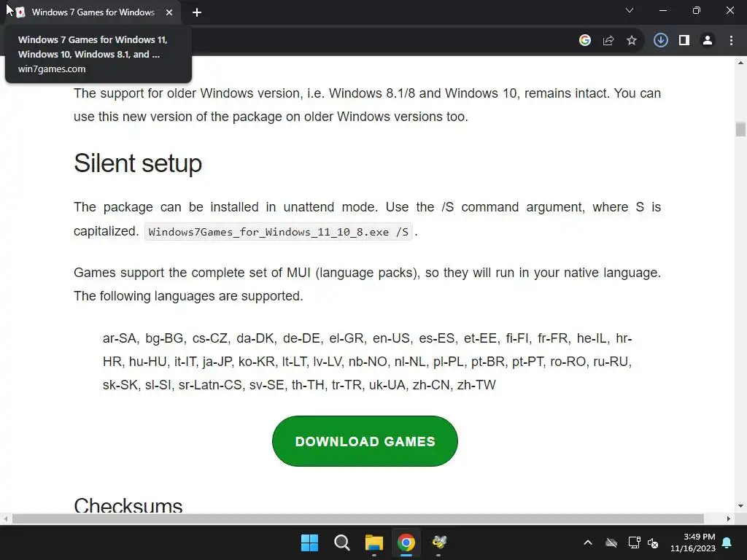Toggle the Chrome side panel
The image size is (747, 560).
(x=684, y=41)
